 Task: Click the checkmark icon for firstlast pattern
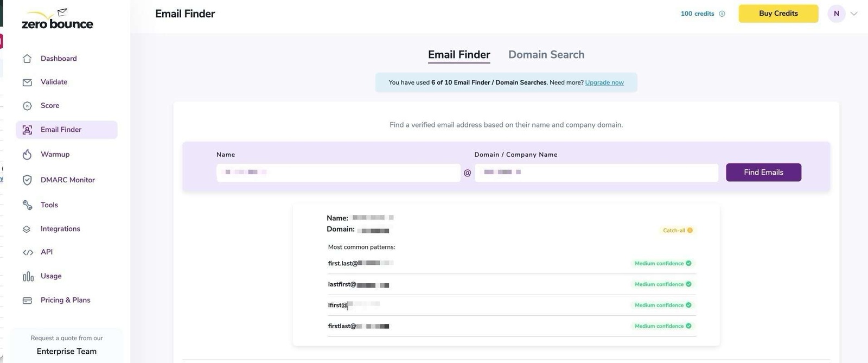(x=689, y=326)
